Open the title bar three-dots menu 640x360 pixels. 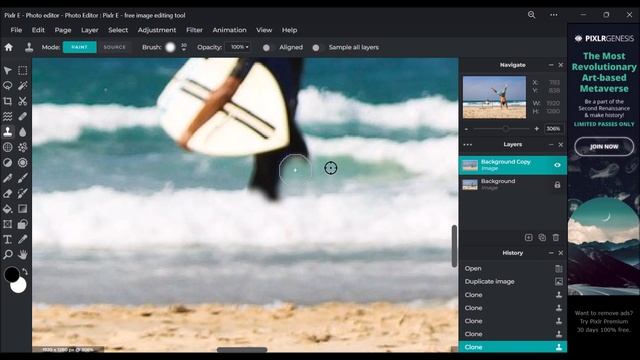coord(553,15)
